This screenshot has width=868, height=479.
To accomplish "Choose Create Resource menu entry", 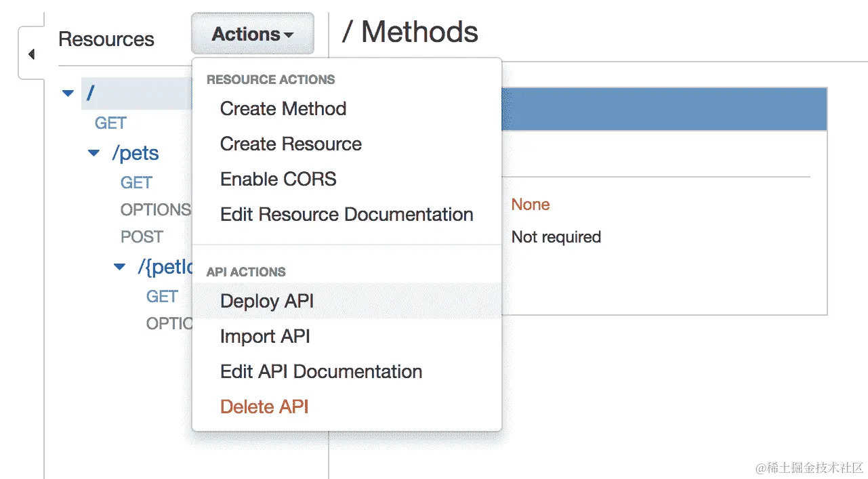I will coord(291,144).
